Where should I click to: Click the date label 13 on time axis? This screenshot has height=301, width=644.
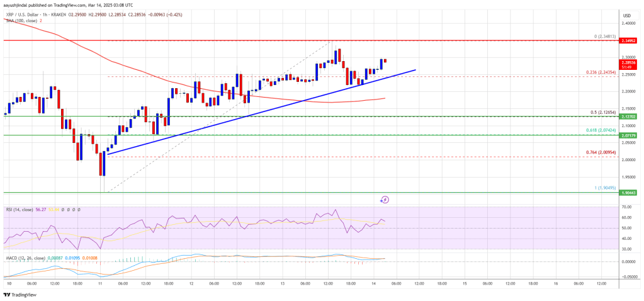283,283
